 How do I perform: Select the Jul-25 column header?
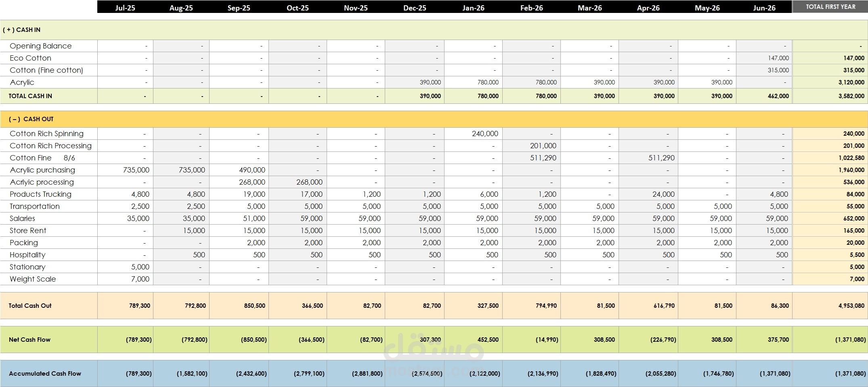click(x=125, y=8)
